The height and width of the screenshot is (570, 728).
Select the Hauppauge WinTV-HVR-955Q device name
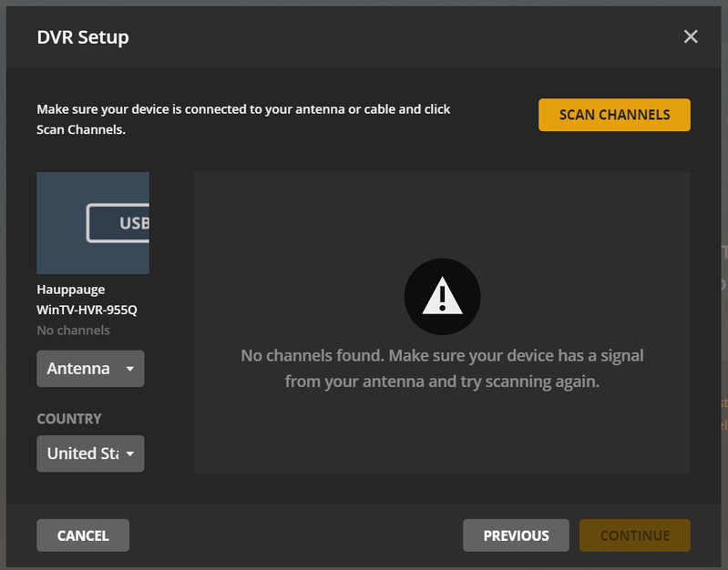(87, 300)
